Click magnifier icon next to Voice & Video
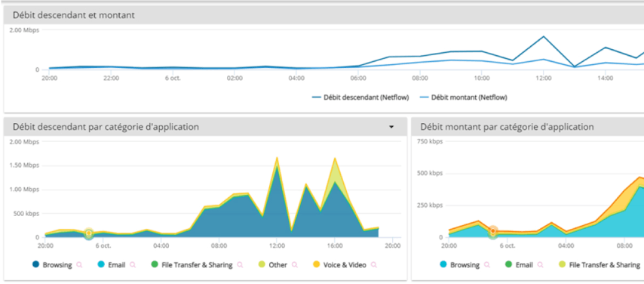Screen dimensions: 644x284 (374, 265)
